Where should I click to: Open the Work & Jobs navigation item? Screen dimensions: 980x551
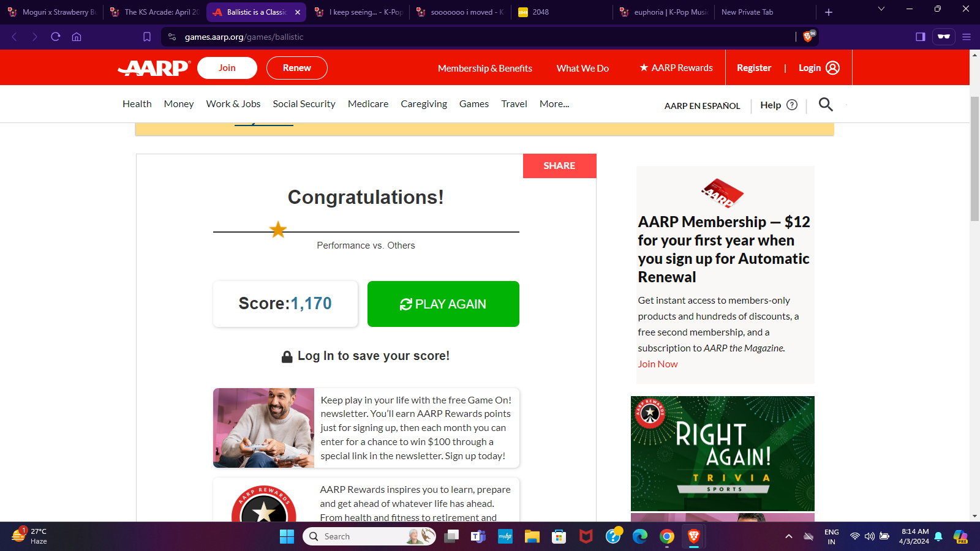[x=233, y=104]
